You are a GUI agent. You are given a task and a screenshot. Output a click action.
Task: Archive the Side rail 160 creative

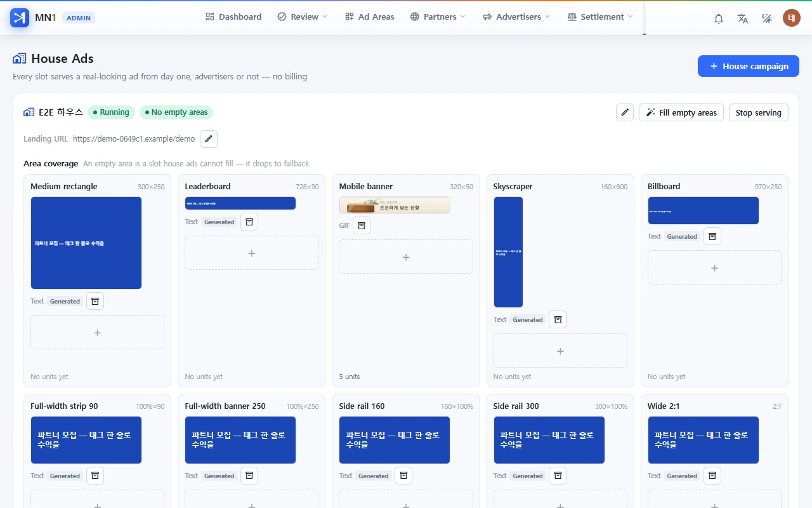(x=403, y=476)
